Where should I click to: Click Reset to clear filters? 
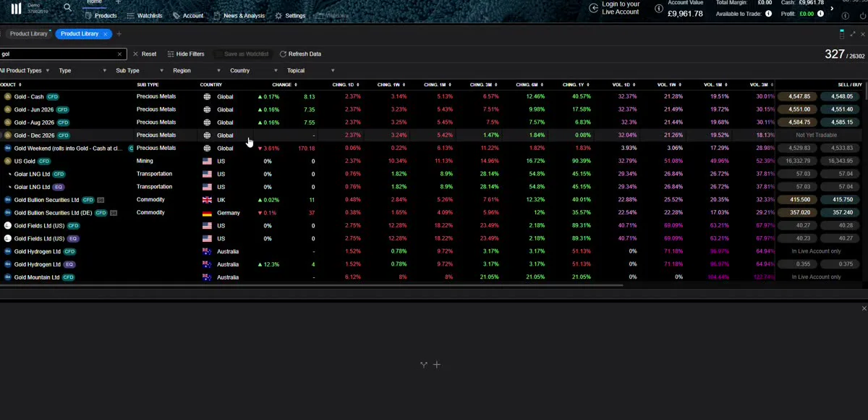tap(145, 54)
